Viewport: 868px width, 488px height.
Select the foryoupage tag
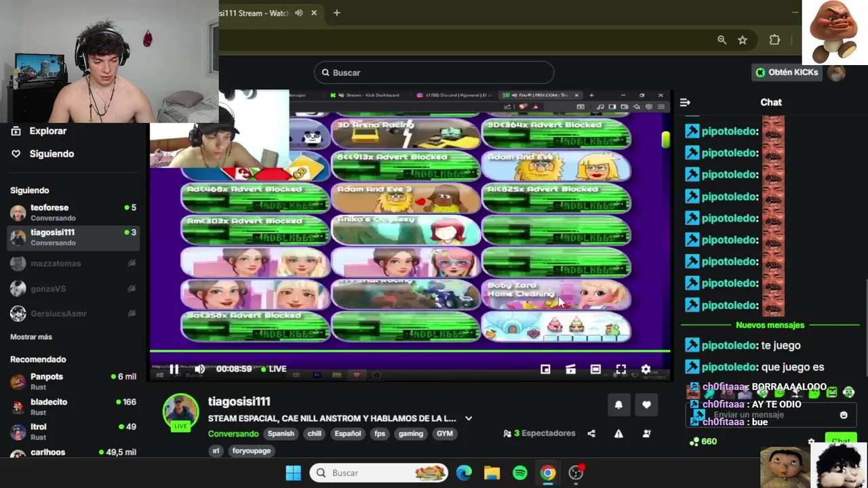point(251,451)
